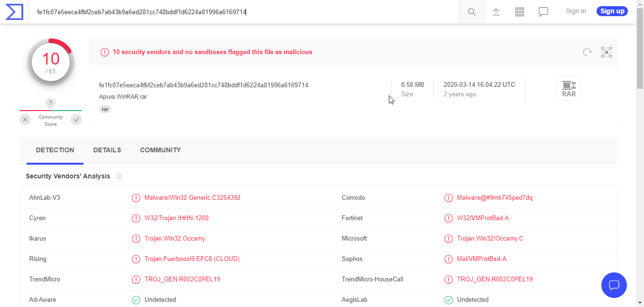Click alert icon beside Trojan:Win32/Occamy.C
This screenshot has width=644, height=307.
point(449,239)
